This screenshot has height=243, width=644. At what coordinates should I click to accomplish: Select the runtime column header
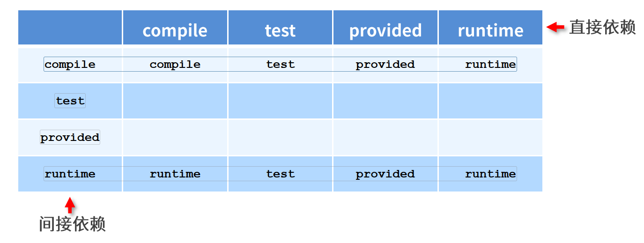490,30
